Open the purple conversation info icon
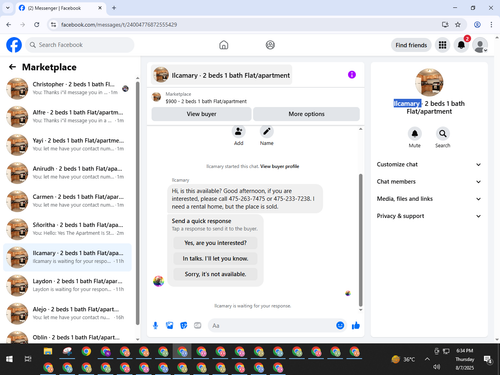This screenshot has width=500, height=375. click(x=352, y=75)
